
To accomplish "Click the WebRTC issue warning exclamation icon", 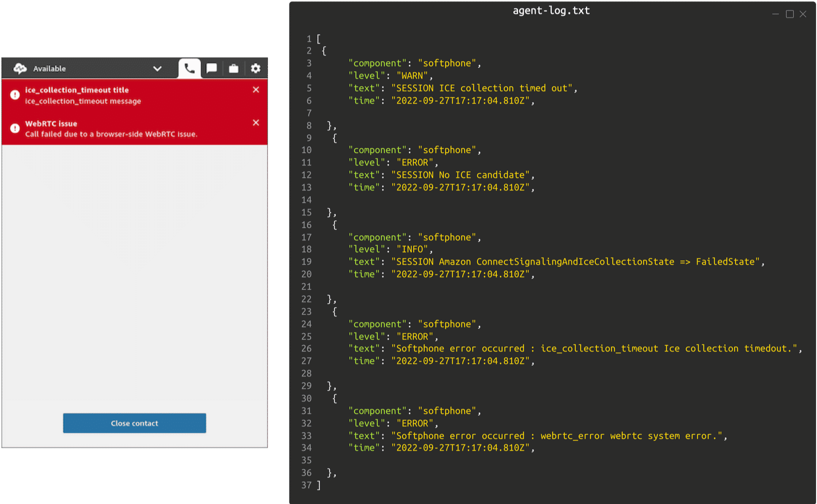I will coord(15,128).
